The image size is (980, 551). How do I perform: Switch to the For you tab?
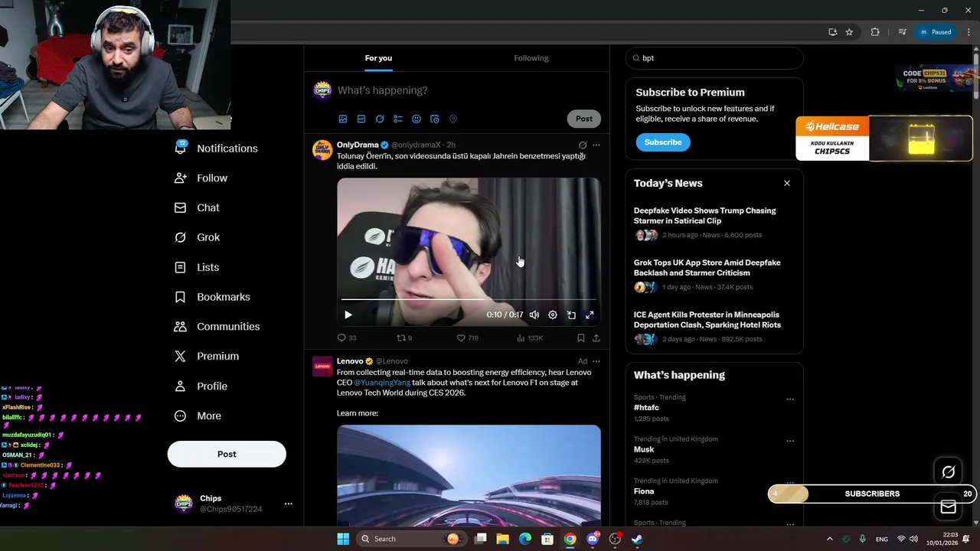point(378,58)
